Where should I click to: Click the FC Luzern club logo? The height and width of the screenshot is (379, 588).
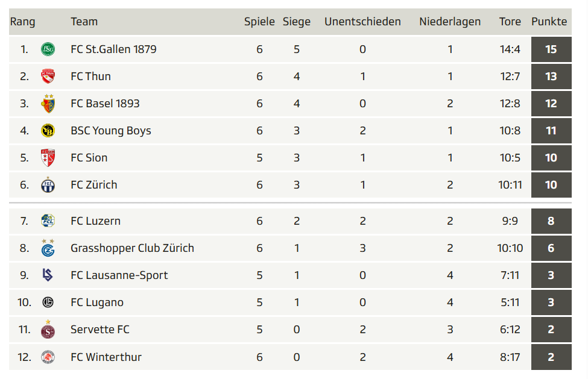coord(48,221)
